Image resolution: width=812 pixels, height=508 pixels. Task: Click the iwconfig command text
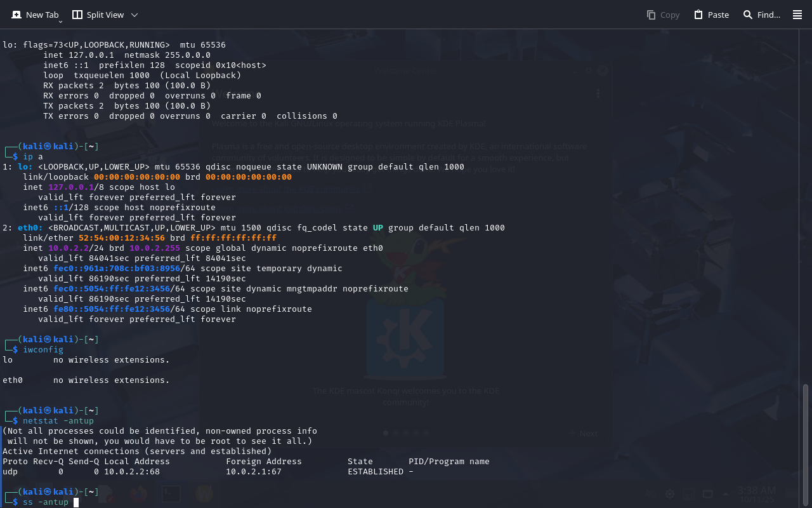pyautogui.click(x=43, y=350)
